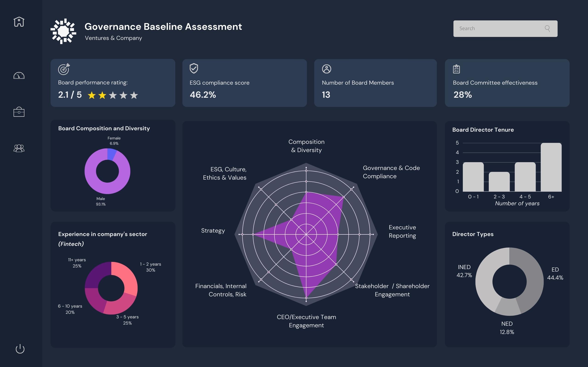Viewport: 588px width, 367px height.
Task: Open the team members group icon
Action: point(19,148)
